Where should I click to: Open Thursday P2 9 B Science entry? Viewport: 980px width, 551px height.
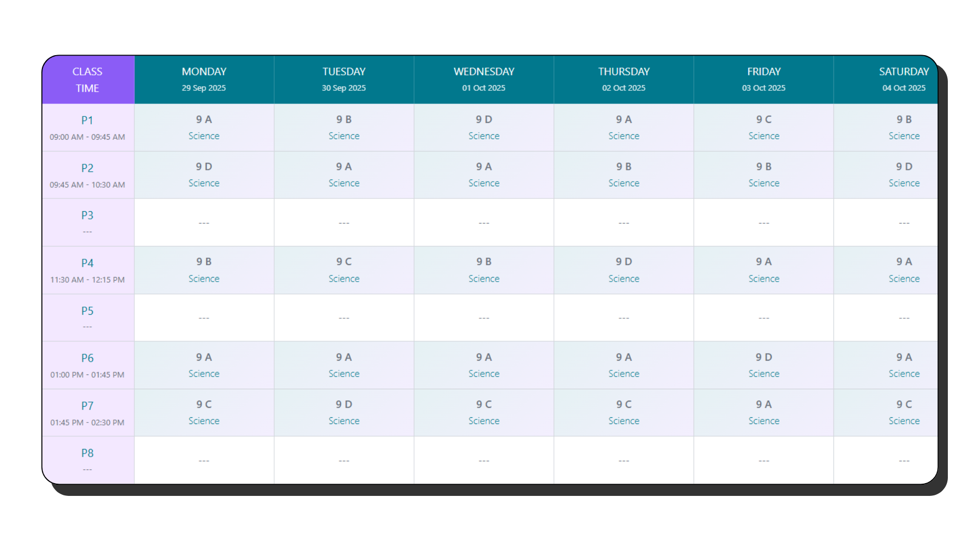click(623, 174)
